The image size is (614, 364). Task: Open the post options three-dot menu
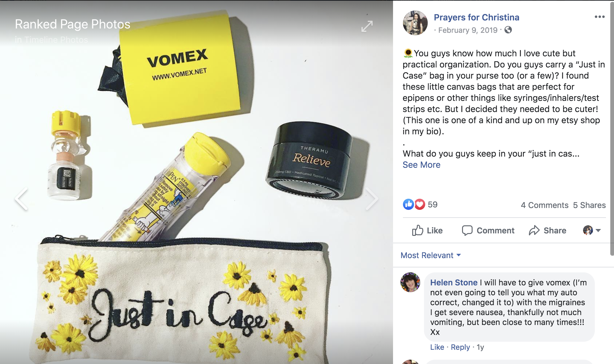pos(599,17)
